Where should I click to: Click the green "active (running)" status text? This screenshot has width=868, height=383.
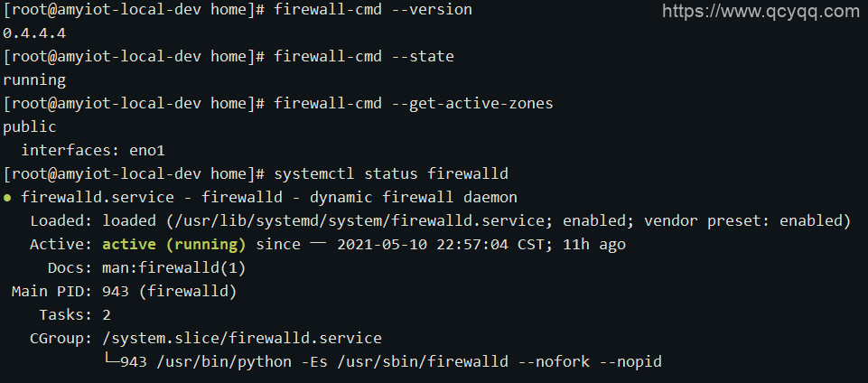point(174,244)
